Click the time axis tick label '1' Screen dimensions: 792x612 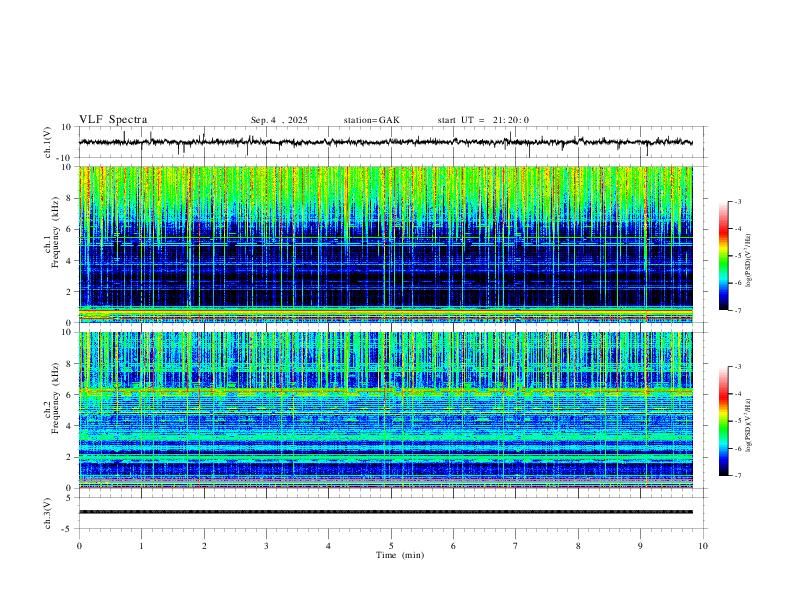pyautogui.click(x=141, y=546)
